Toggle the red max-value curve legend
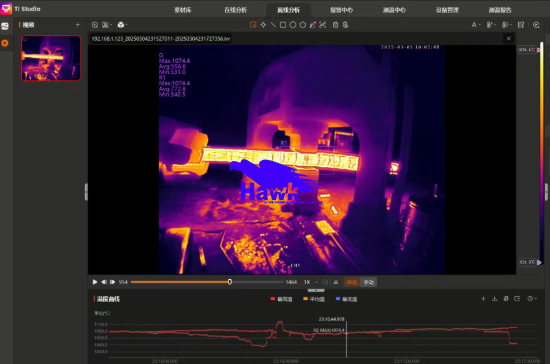Image resolution: width=550 pixels, height=364 pixels. click(281, 299)
